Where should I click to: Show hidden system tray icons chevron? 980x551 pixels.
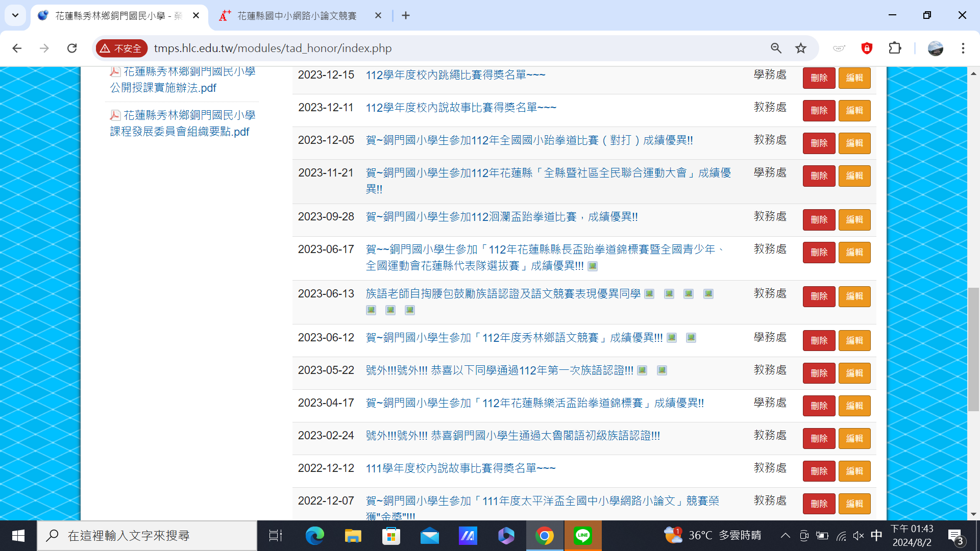785,535
